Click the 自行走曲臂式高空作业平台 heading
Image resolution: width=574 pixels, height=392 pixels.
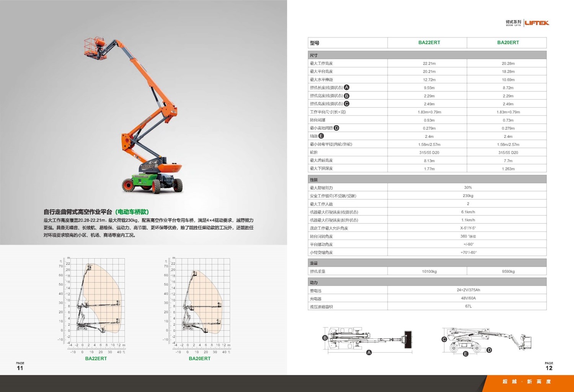[78, 211]
